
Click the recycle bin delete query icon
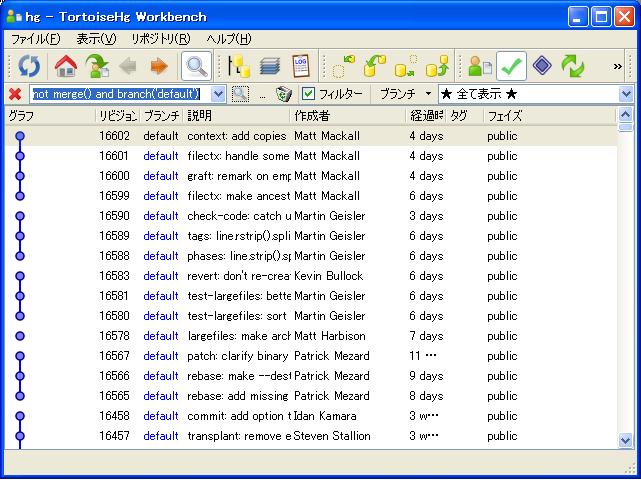coord(284,94)
